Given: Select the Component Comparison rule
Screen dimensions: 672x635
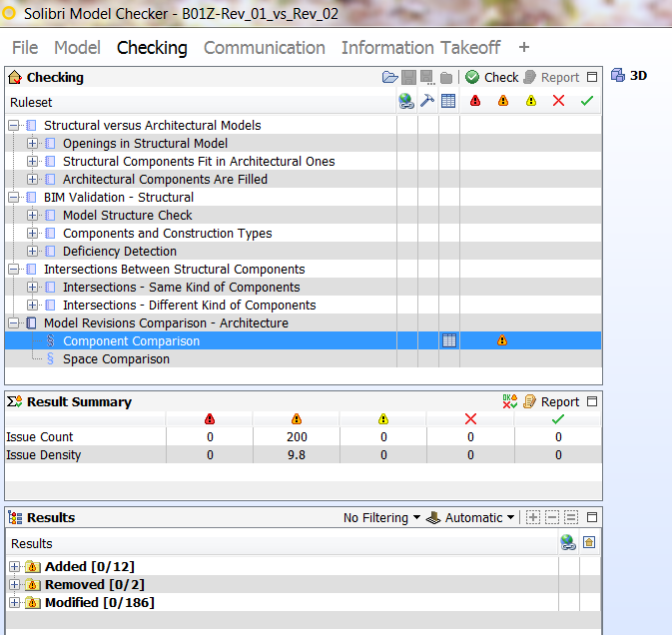Looking at the screenshot, I should click(131, 341).
